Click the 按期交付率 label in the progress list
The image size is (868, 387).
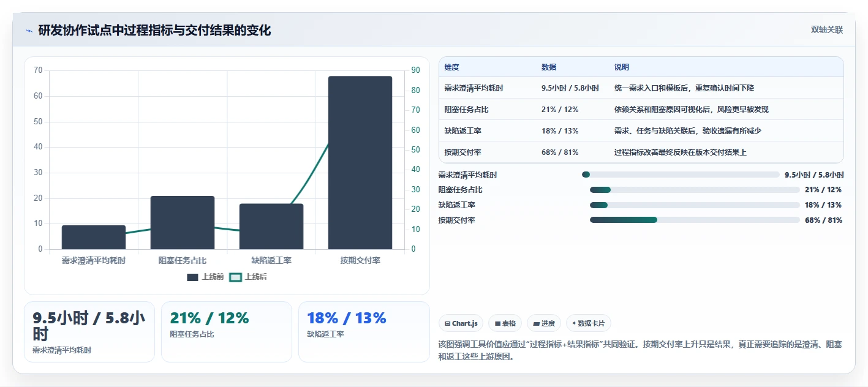pyautogui.click(x=456, y=220)
